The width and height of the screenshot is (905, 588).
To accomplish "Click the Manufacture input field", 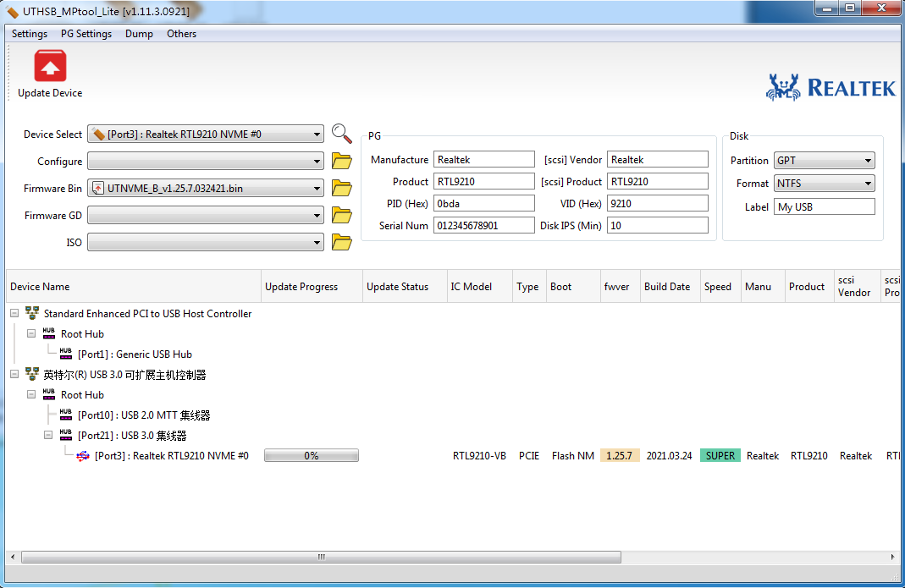I will tap(484, 160).
